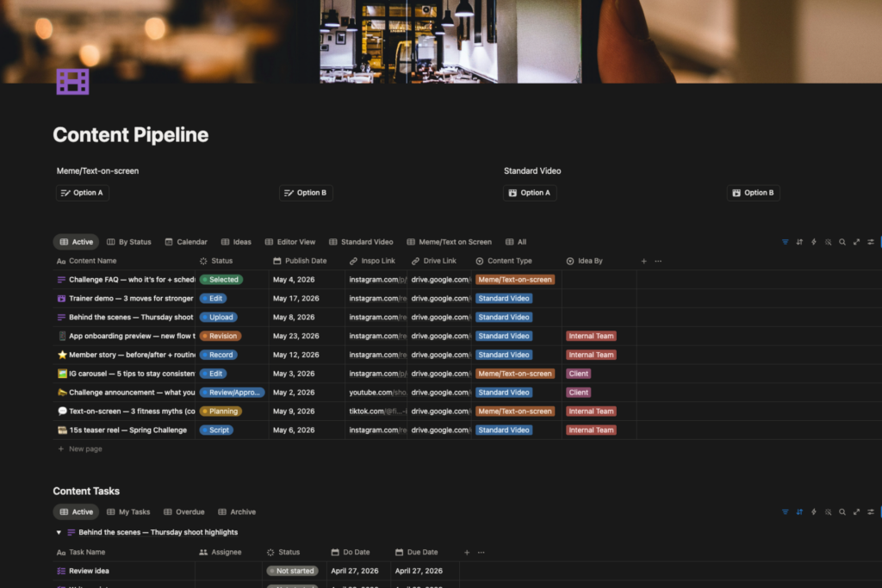The image size is (882, 588).
Task: Open the settings icon in Content Tasks toolbar
Action: click(x=871, y=512)
